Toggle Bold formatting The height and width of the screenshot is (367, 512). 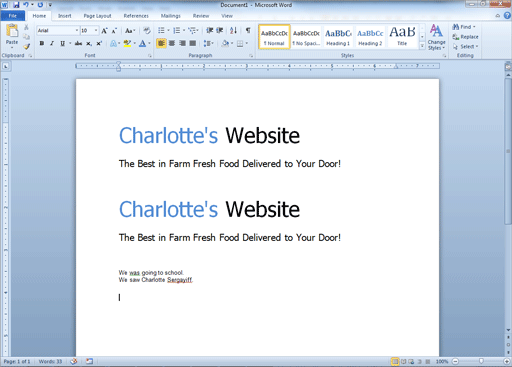pyautogui.click(x=42, y=43)
